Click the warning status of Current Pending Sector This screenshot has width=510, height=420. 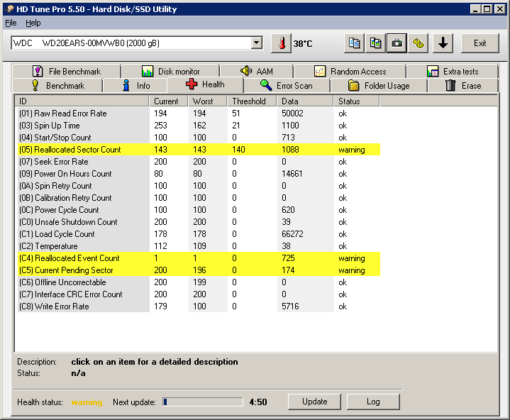point(352,270)
